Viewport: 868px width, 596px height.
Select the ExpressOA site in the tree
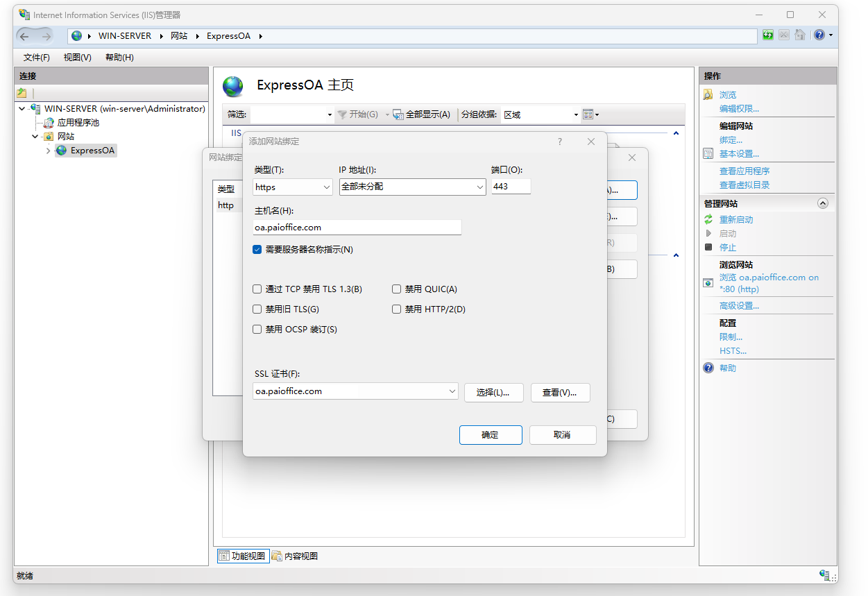coord(92,150)
